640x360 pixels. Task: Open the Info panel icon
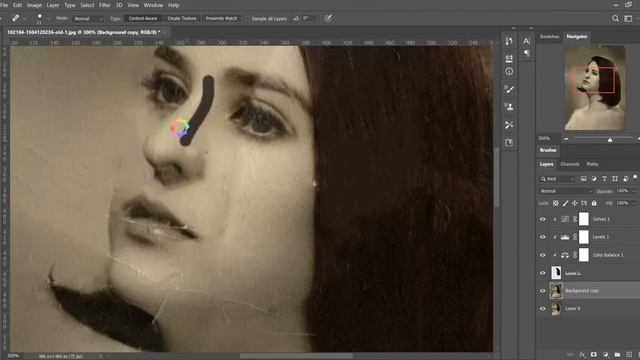tap(509, 71)
